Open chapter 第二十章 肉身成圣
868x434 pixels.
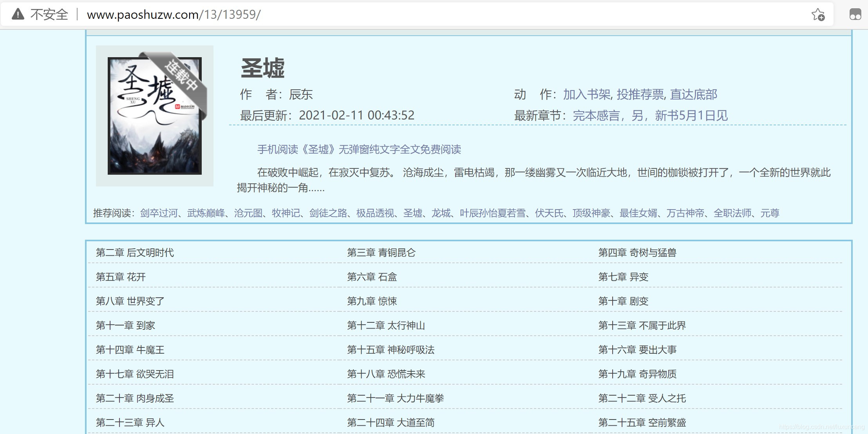coord(135,398)
